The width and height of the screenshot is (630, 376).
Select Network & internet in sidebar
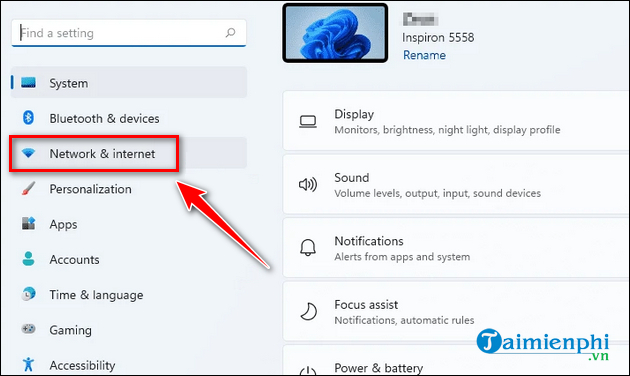click(x=129, y=153)
